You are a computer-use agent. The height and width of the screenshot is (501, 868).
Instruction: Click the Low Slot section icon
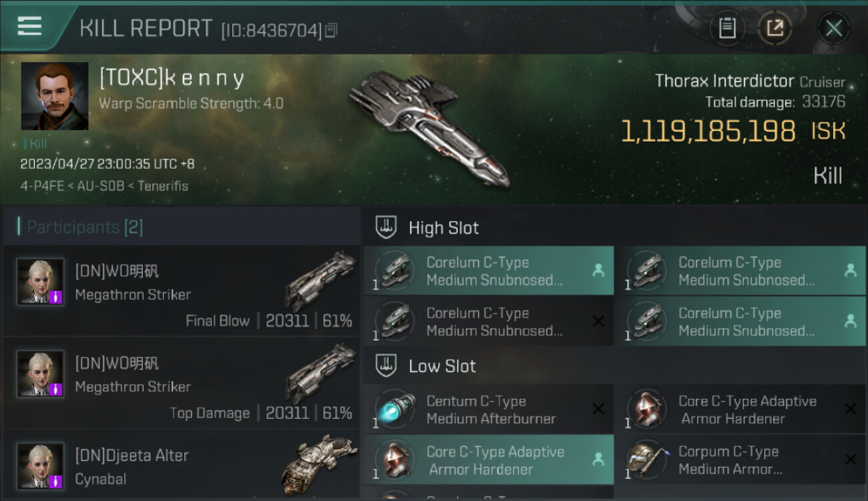[385, 365]
